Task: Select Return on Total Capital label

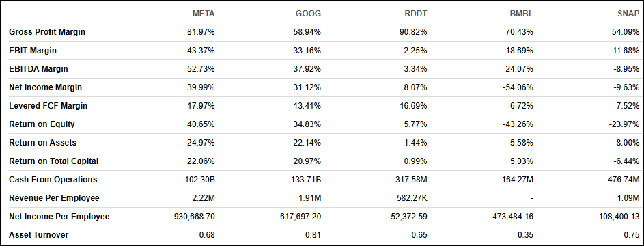Action: [x=53, y=161]
